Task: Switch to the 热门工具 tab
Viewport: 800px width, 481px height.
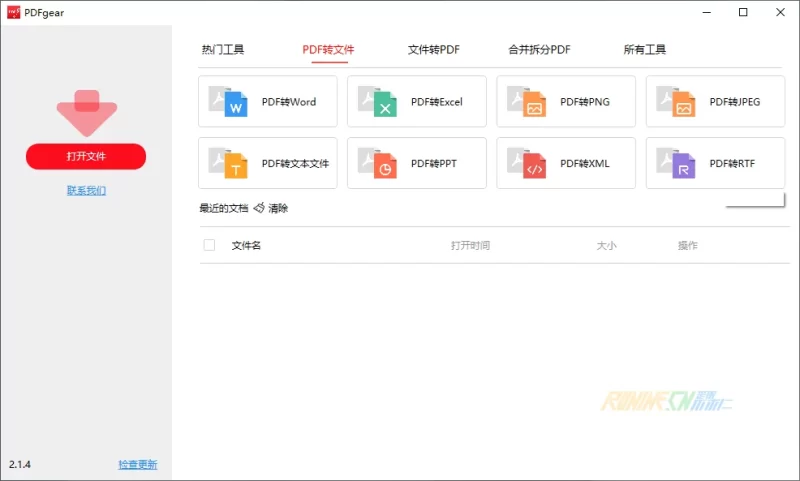Action: [x=222, y=50]
